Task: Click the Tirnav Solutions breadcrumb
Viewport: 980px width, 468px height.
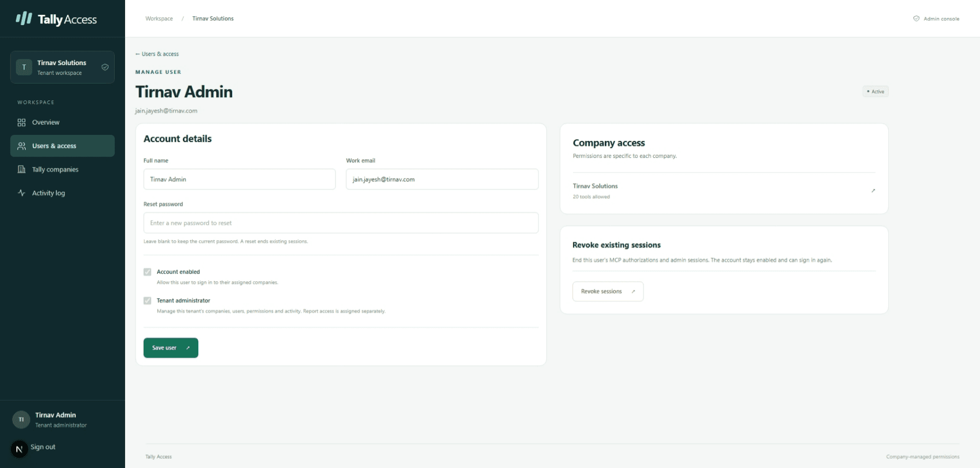Action: pyautogui.click(x=213, y=19)
